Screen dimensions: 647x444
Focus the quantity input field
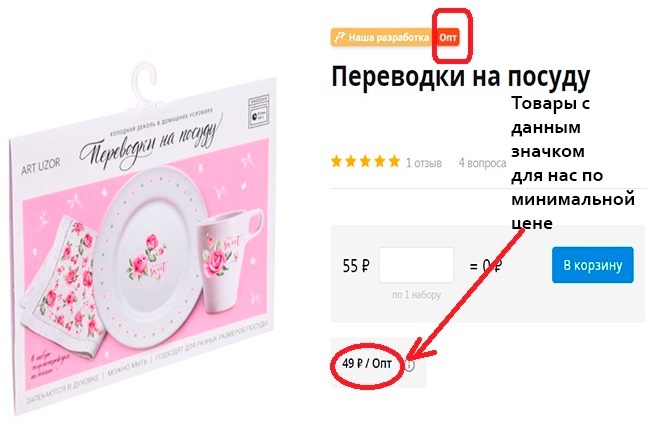tap(416, 265)
